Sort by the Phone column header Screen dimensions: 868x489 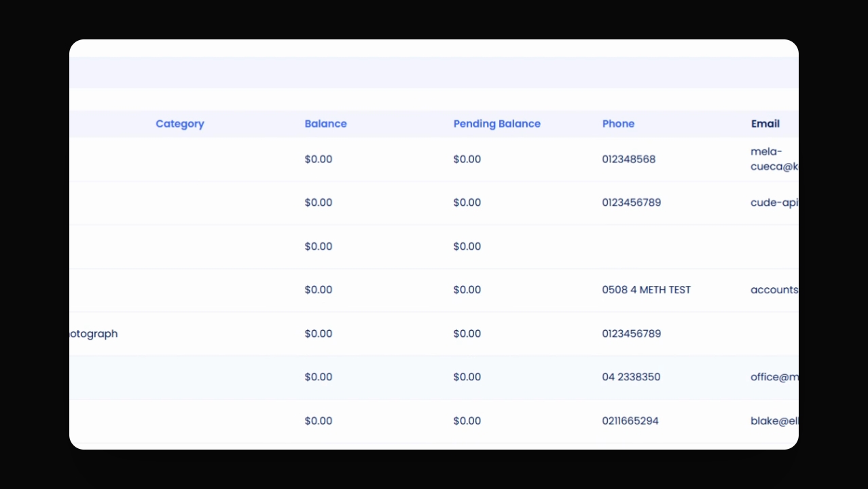pos(618,124)
